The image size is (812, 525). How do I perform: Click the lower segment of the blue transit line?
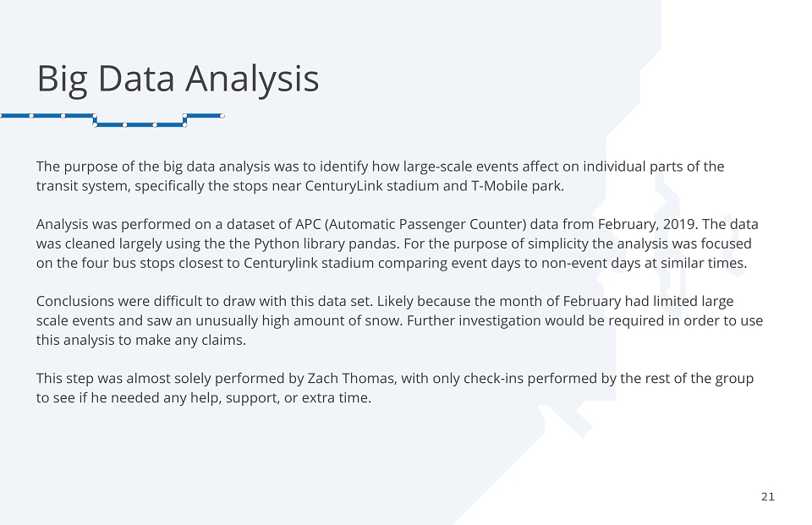tap(140, 125)
